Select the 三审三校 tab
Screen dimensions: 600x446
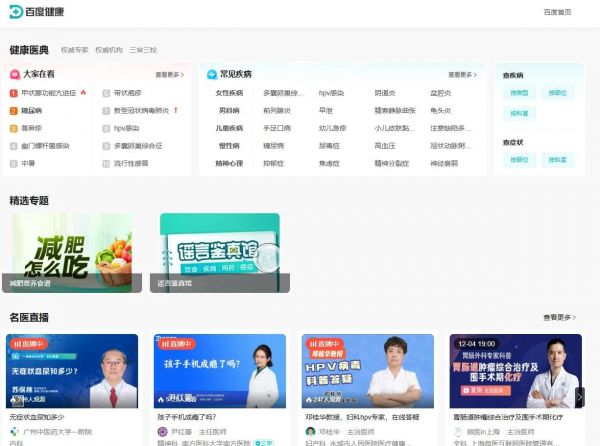pos(143,50)
